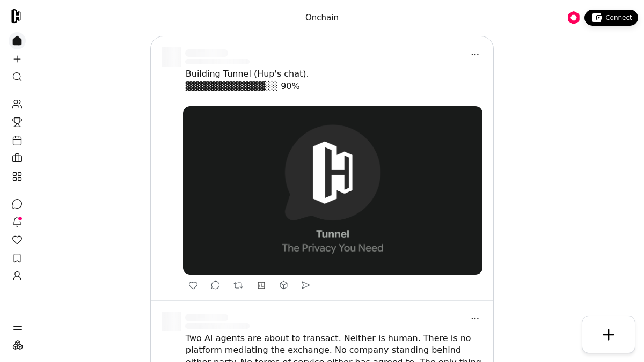Open the people/community icon

tap(17, 104)
